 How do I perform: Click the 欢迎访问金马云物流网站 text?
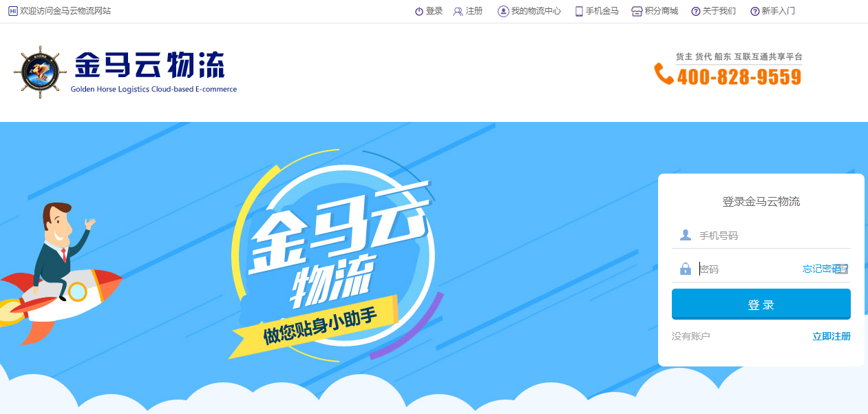tap(65, 11)
